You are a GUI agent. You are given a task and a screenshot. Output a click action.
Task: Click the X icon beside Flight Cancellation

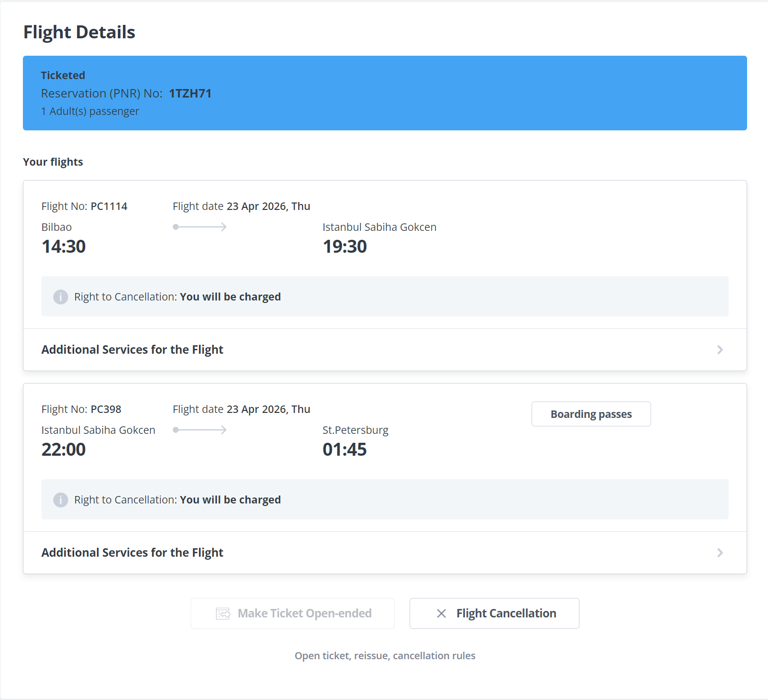(x=441, y=613)
